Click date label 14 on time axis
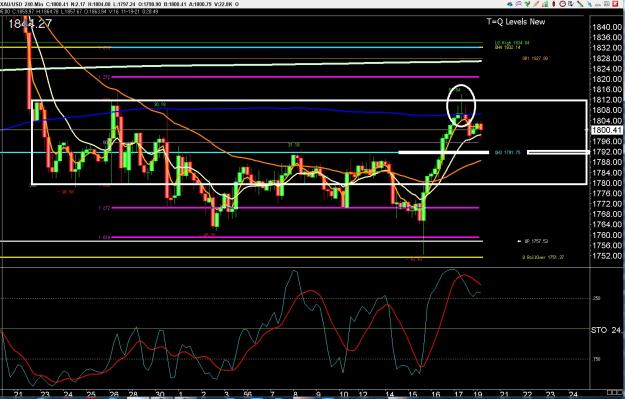Viewport: 625px width, 399px height. [390, 395]
